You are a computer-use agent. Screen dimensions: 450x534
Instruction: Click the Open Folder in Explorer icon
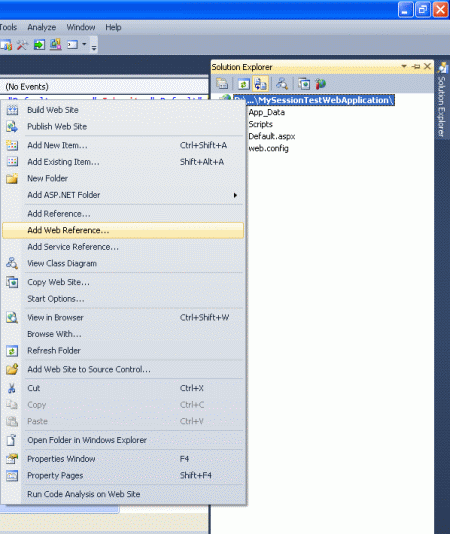coord(12,440)
